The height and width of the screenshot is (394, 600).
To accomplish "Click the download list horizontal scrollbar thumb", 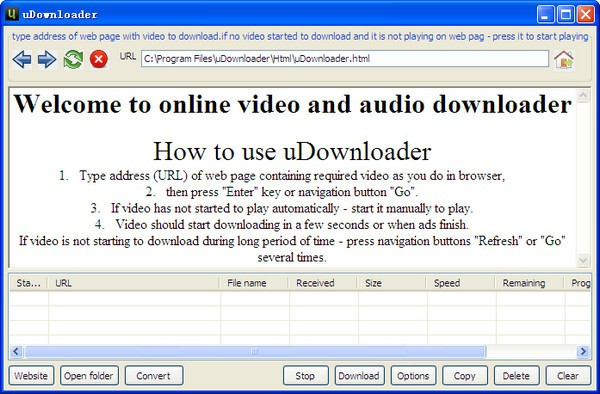I will point(255,351).
